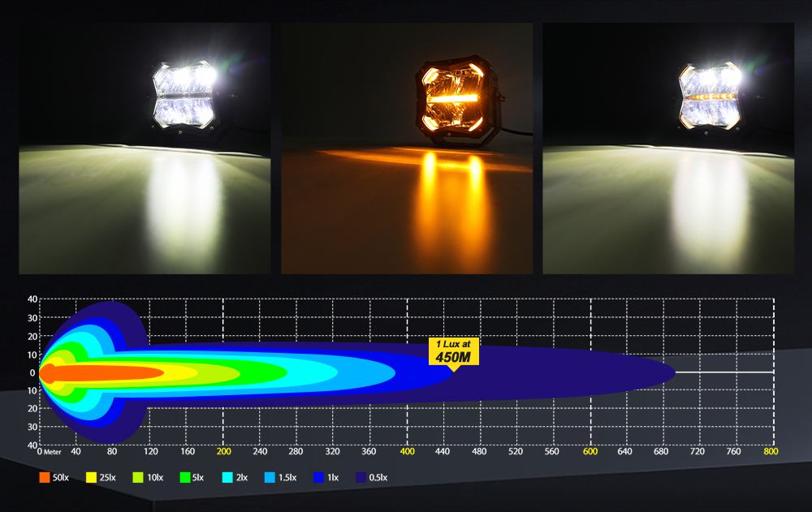Click the yellow 200 distance axis label
812x512 pixels.
tap(224, 452)
